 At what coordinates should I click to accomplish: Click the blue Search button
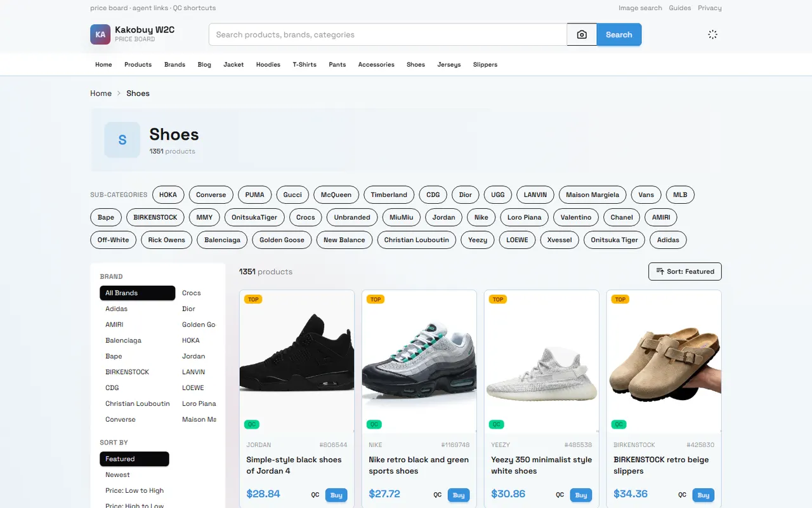[619, 35]
